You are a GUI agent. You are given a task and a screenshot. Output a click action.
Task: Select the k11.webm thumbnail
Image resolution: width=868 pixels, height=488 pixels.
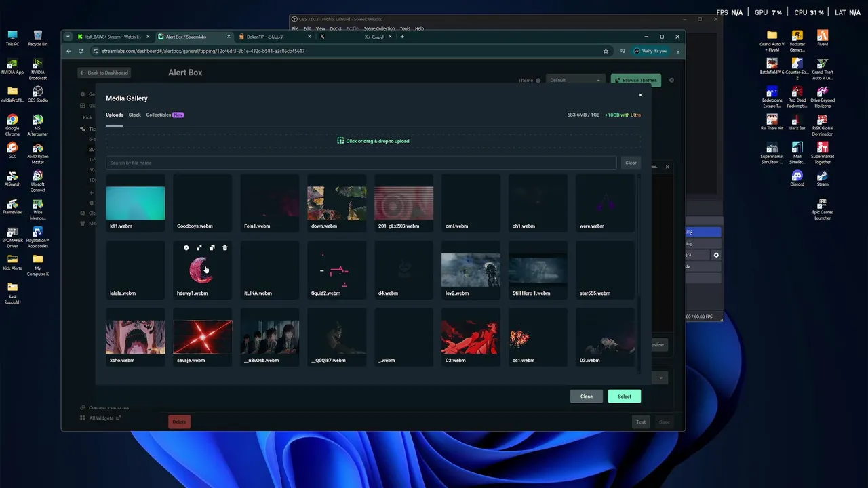click(135, 203)
